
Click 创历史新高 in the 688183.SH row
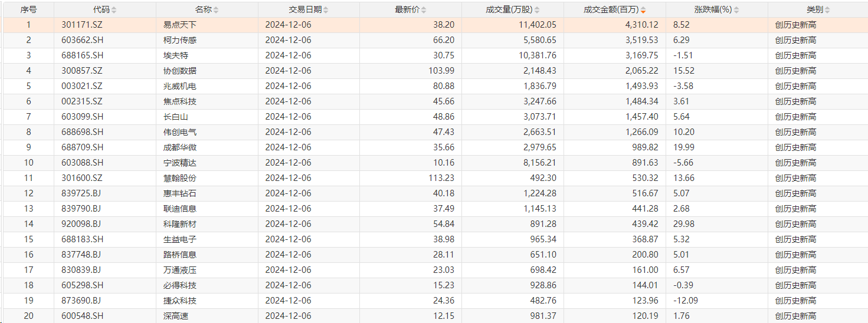tap(796, 239)
